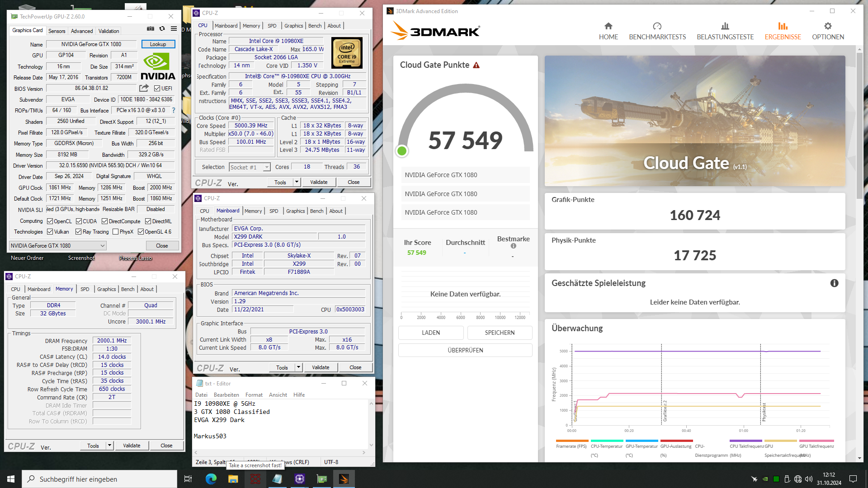Switch to the Sensors tab in GPU-Z
Image resolution: width=868 pixels, height=488 pixels.
57,31
